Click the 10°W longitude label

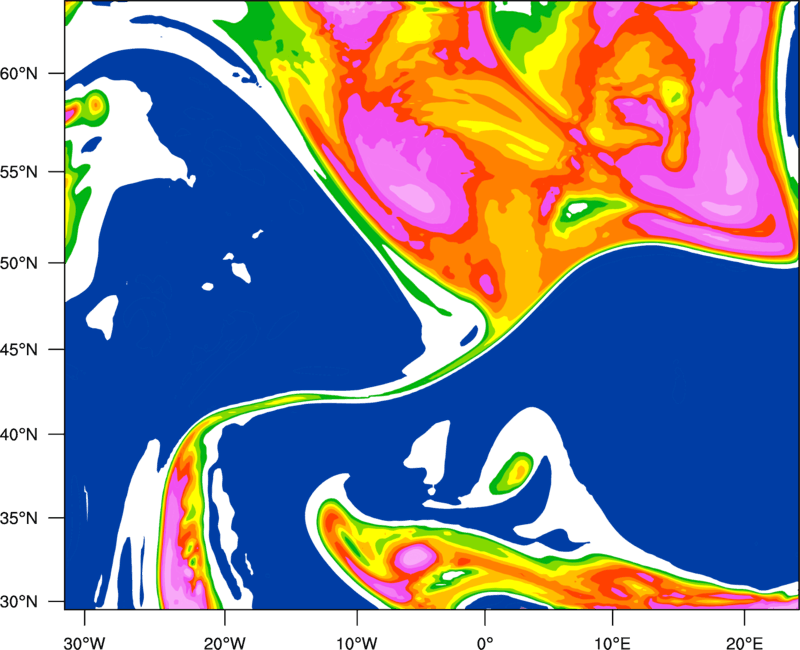[356, 643]
